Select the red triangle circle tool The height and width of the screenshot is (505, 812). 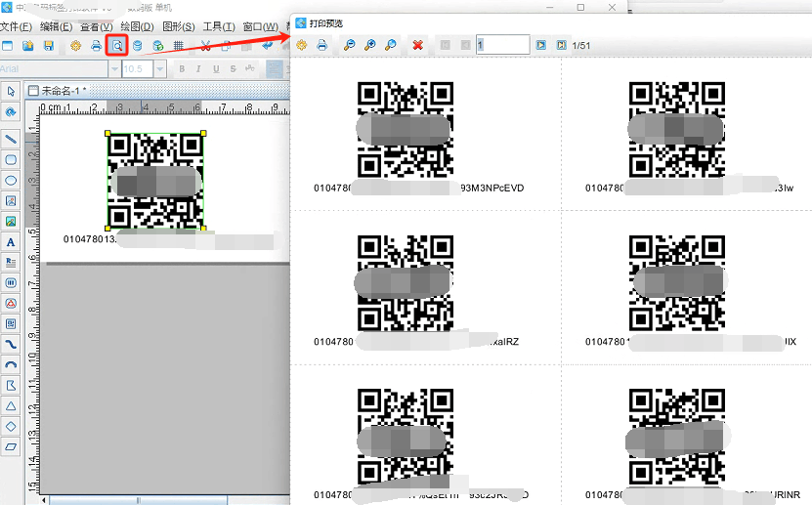(x=11, y=303)
